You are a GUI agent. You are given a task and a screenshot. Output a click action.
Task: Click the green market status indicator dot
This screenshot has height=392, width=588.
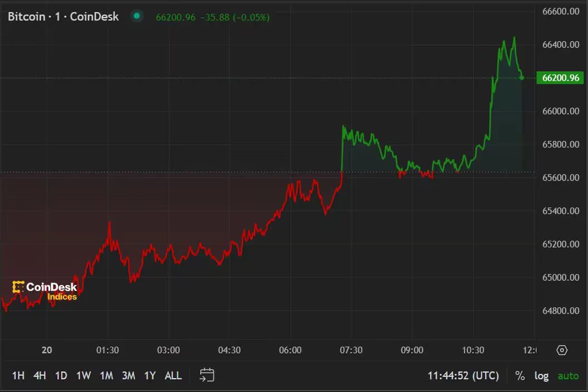click(136, 17)
